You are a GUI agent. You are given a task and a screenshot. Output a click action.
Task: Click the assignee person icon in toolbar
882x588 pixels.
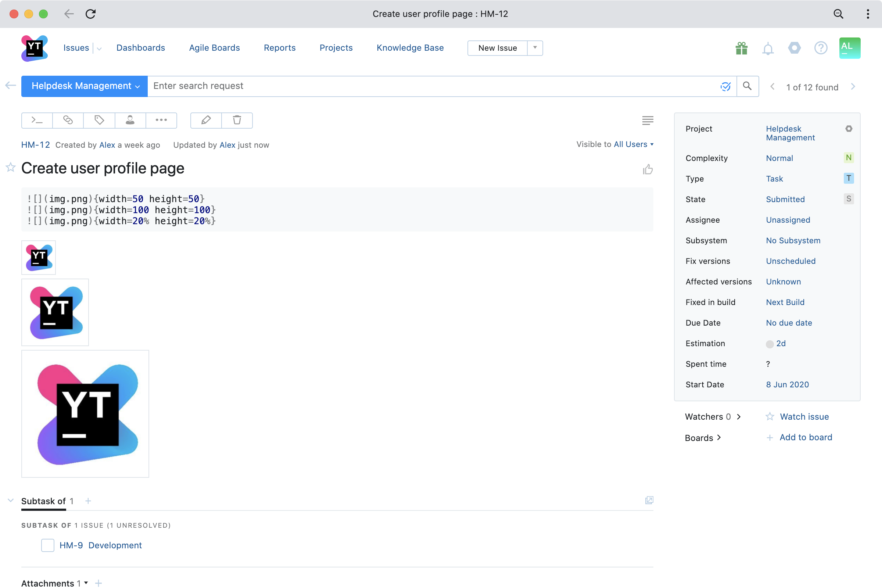[130, 120]
